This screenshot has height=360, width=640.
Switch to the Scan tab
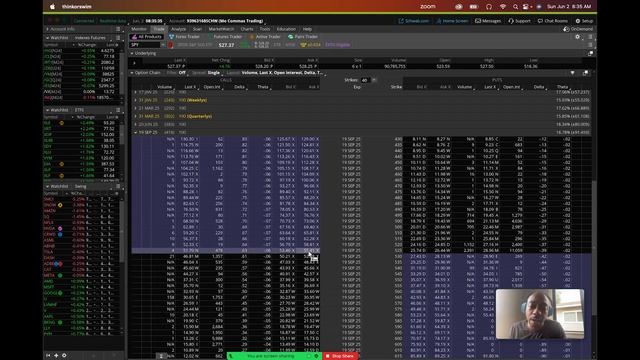click(197, 29)
